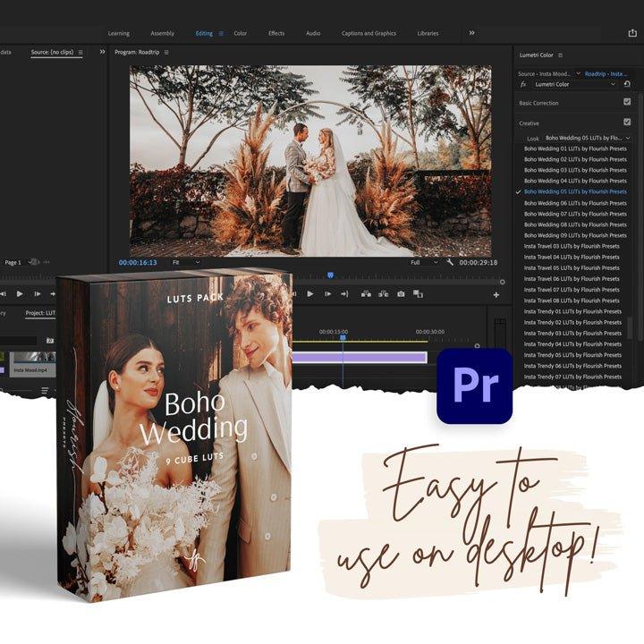Click the blue playhead on the timeline ruler

pos(343,336)
